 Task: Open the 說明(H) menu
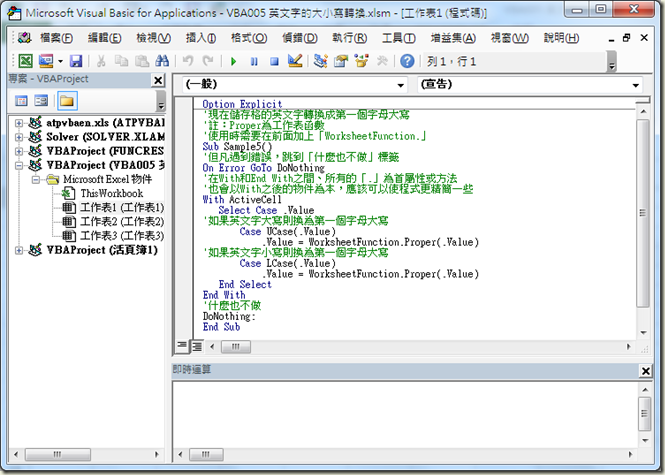click(x=561, y=38)
